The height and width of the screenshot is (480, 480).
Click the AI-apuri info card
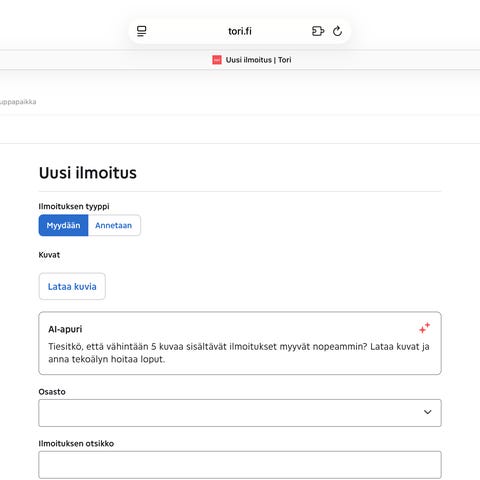(240, 343)
